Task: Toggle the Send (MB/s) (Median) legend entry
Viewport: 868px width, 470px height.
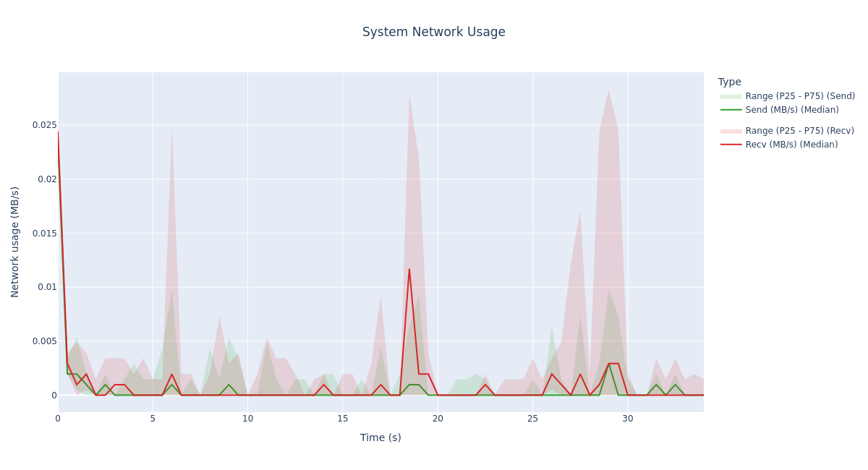Action: 791,110
